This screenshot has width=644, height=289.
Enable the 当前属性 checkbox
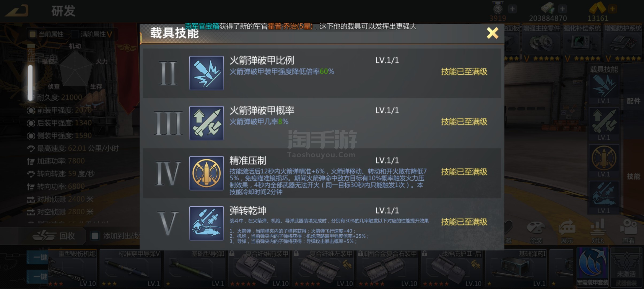[x=33, y=34]
